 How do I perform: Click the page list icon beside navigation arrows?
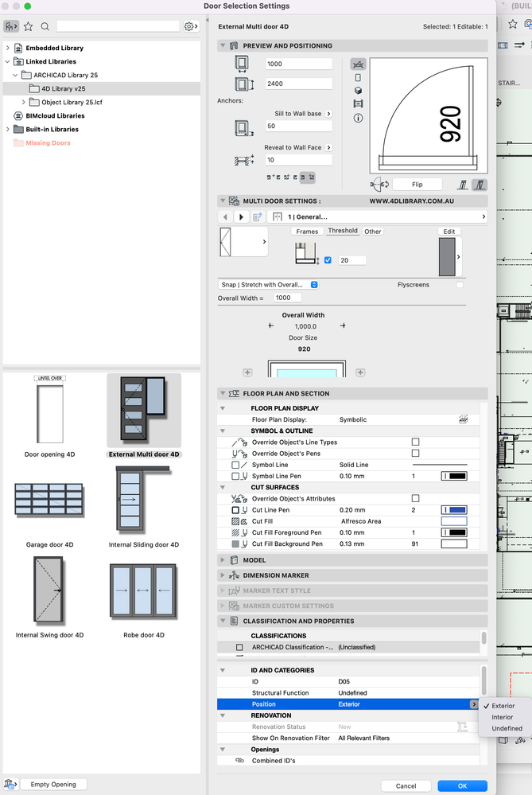[258, 217]
